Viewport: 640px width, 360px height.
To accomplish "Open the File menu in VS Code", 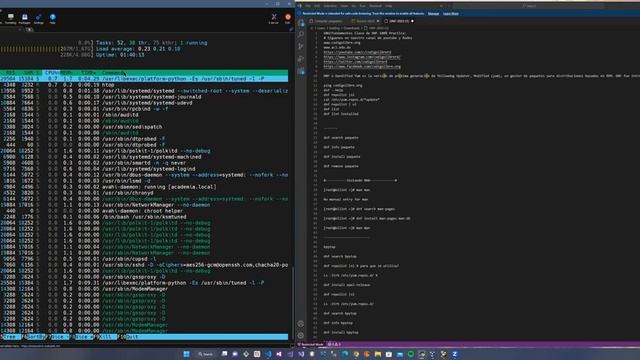I will tap(308, 6).
